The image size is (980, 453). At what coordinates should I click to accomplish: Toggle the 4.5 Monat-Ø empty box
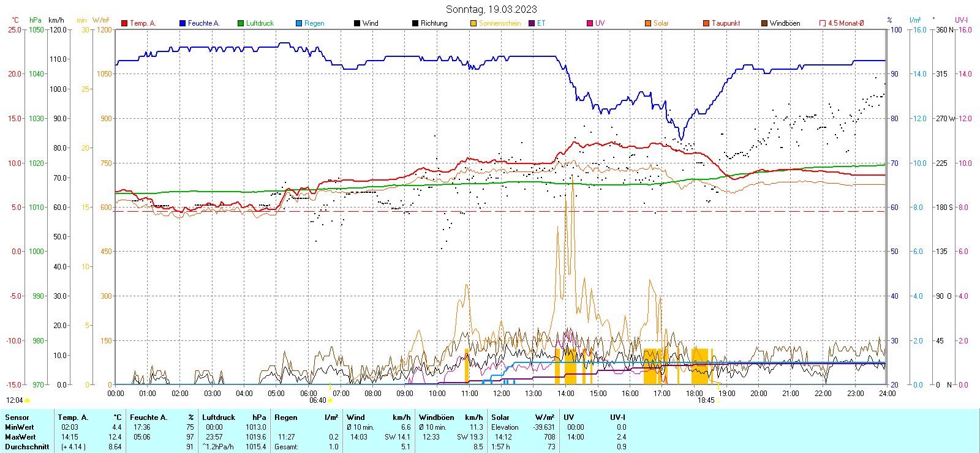pos(823,23)
